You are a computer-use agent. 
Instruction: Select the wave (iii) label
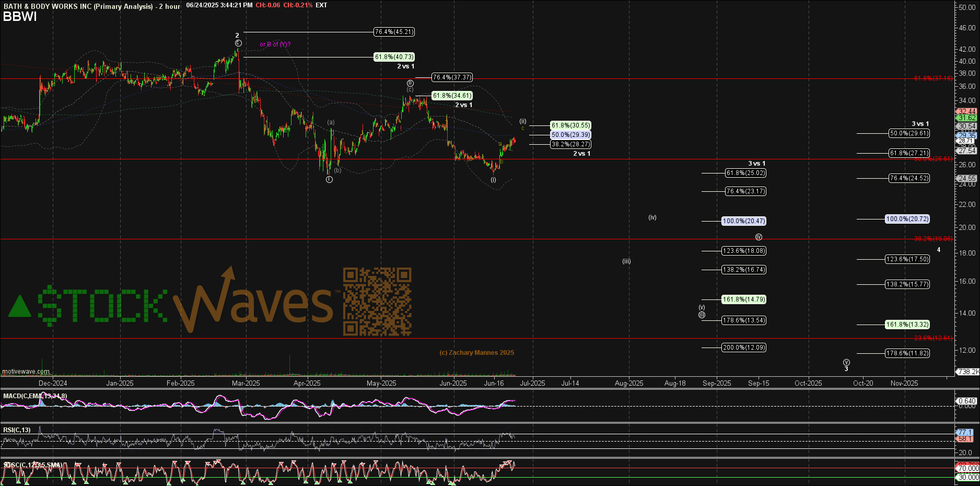[x=626, y=261]
